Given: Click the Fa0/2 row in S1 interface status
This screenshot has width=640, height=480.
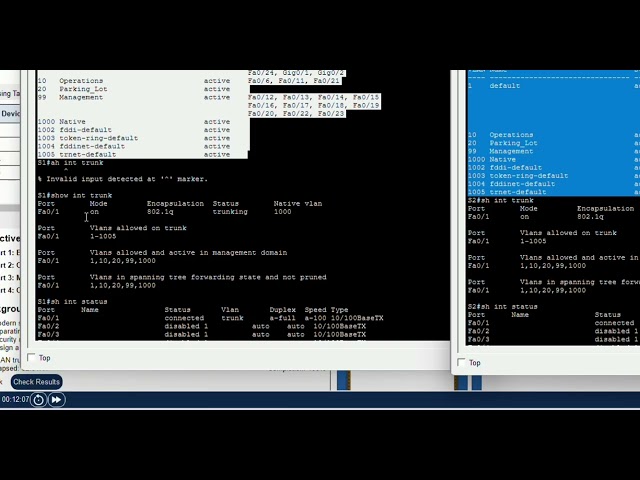Looking at the screenshot, I should click(202, 326).
